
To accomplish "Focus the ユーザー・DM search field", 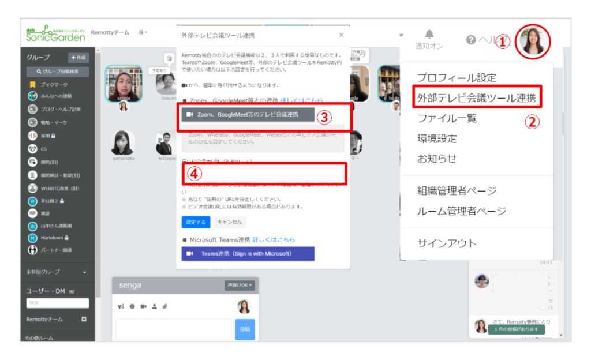I will pos(58,303).
